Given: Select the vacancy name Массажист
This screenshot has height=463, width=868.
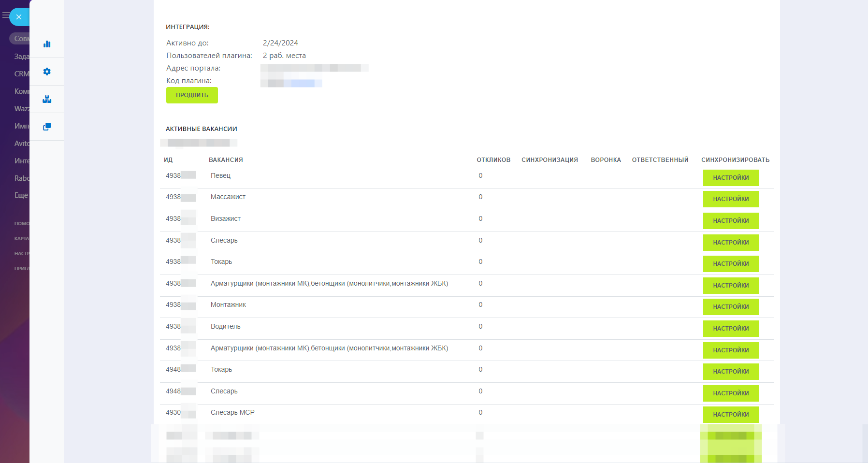Looking at the screenshot, I should 228,197.
